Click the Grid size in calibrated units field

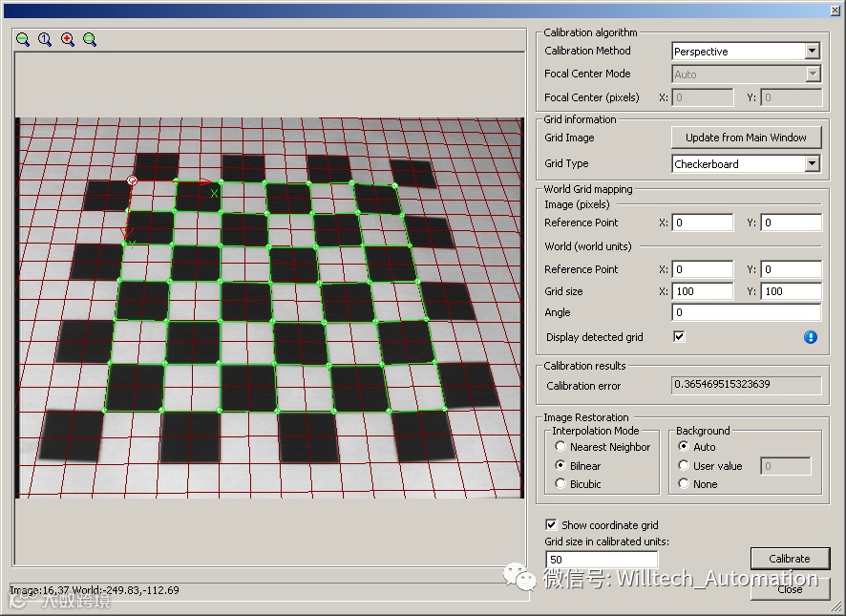(602, 560)
